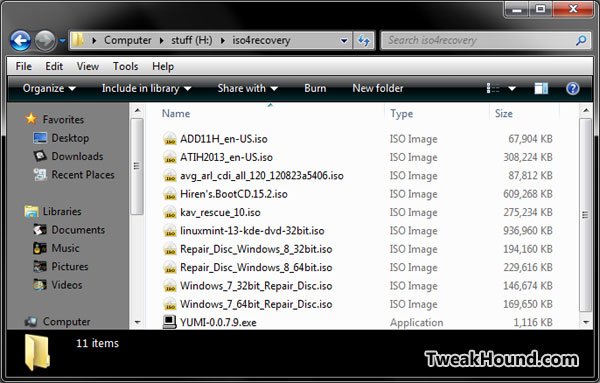
Task: Change your view icon
Action: 493,89
